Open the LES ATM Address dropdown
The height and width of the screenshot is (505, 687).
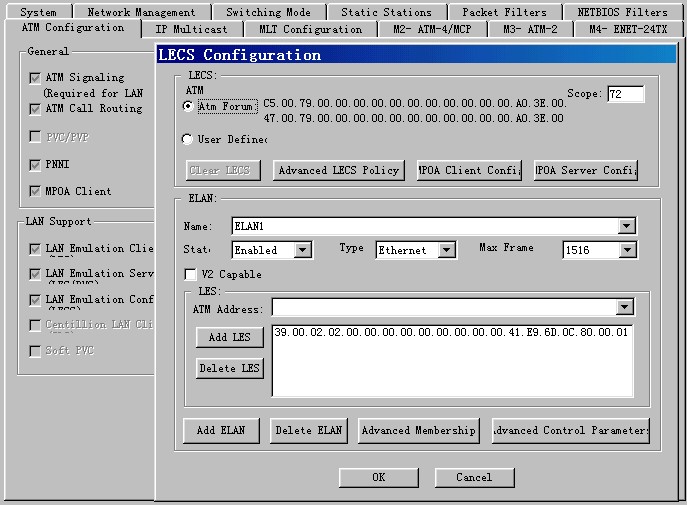(x=625, y=307)
